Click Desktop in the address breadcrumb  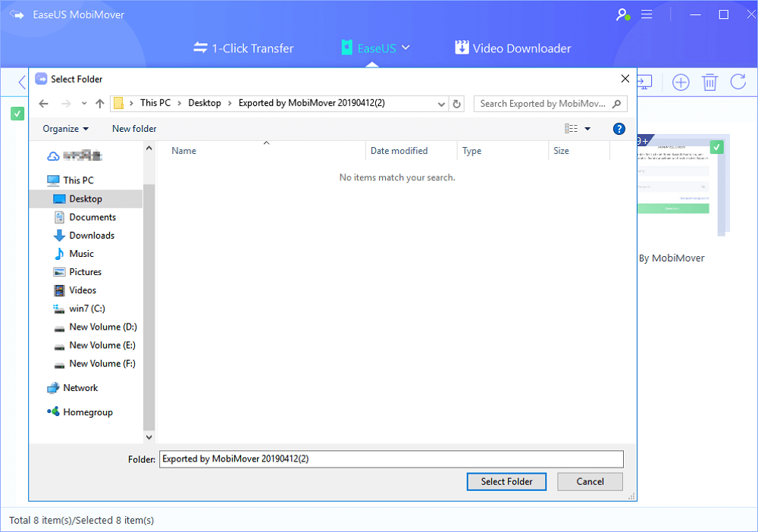205,103
